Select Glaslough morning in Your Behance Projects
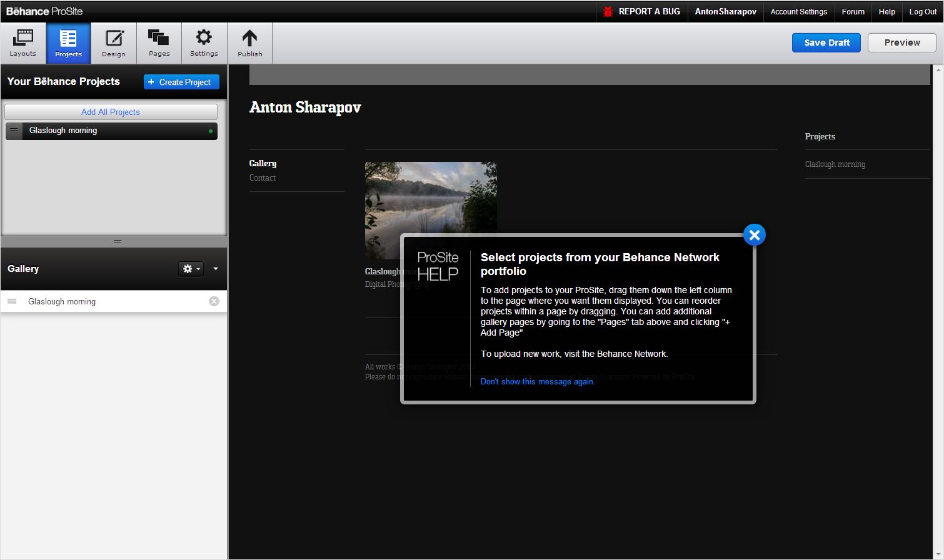The height and width of the screenshot is (560, 944). (x=112, y=131)
